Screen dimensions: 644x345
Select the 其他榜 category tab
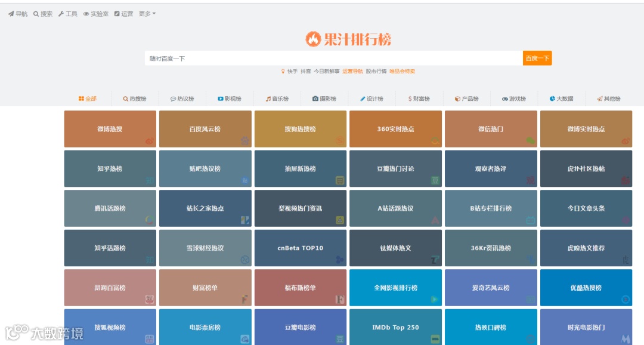pos(609,98)
